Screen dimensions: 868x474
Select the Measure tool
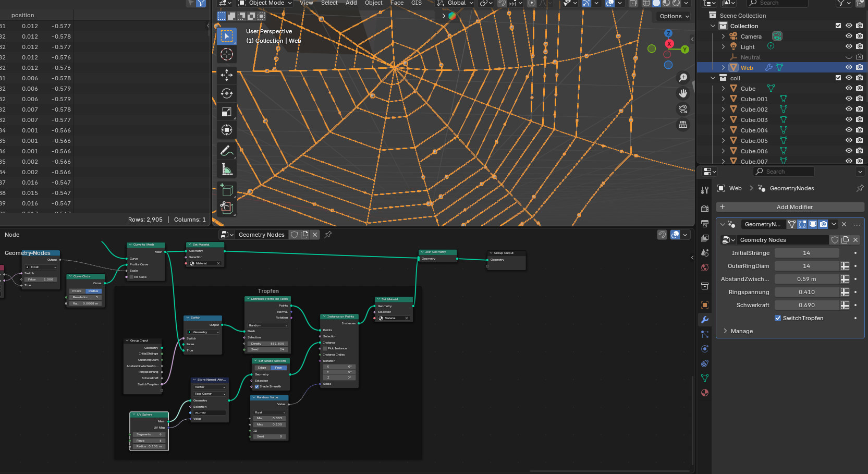pos(226,169)
